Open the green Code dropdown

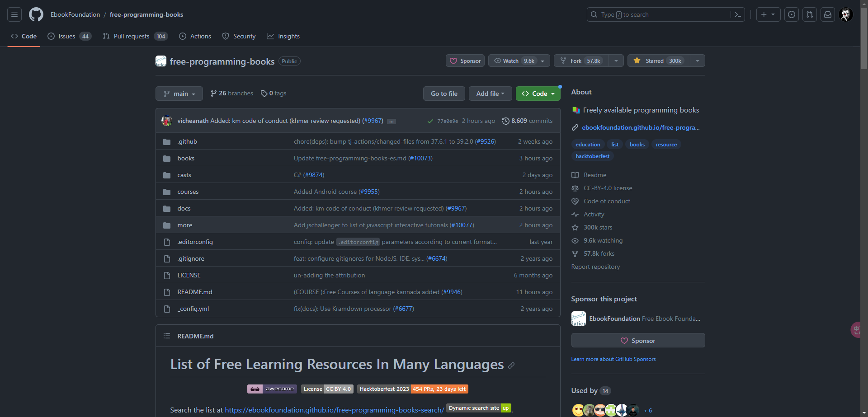[x=538, y=94]
